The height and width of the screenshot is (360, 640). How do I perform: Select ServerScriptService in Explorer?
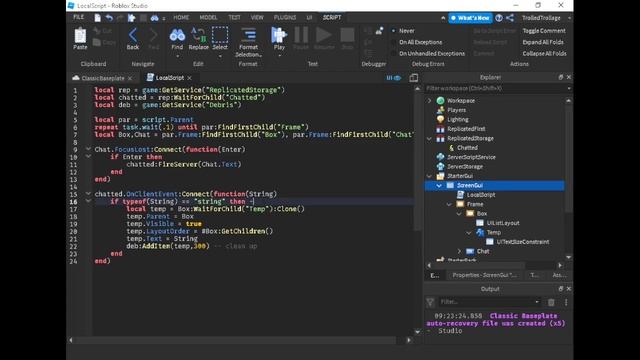(x=471, y=157)
